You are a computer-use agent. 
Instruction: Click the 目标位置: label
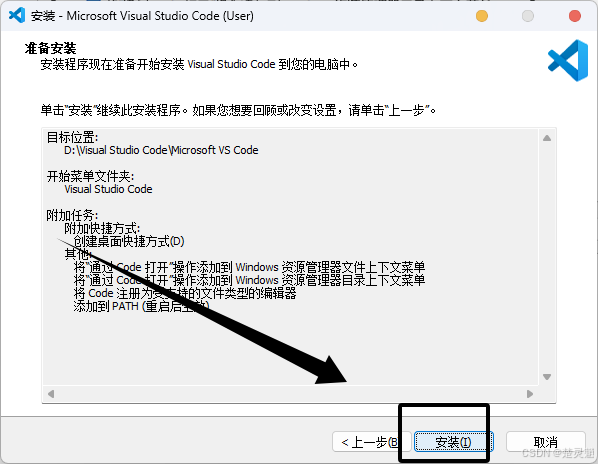72,137
